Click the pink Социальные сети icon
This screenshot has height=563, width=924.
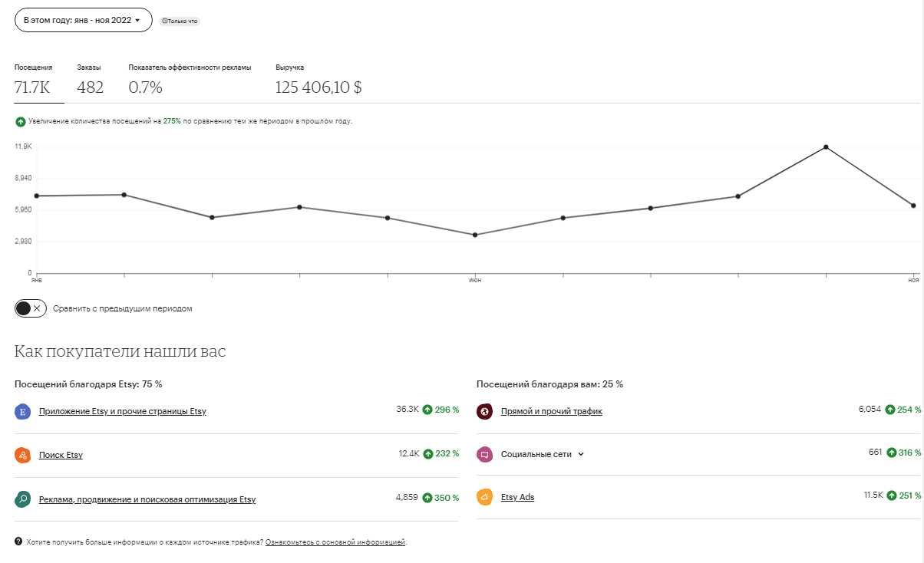click(x=484, y=454)
